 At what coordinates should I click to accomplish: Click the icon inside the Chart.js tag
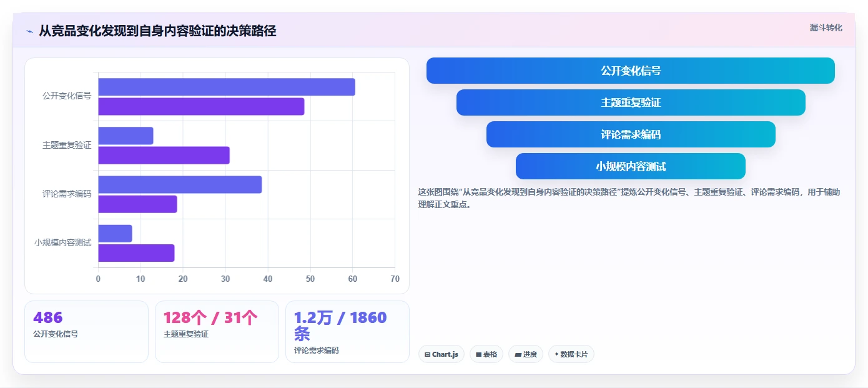(x=427, y=354)
